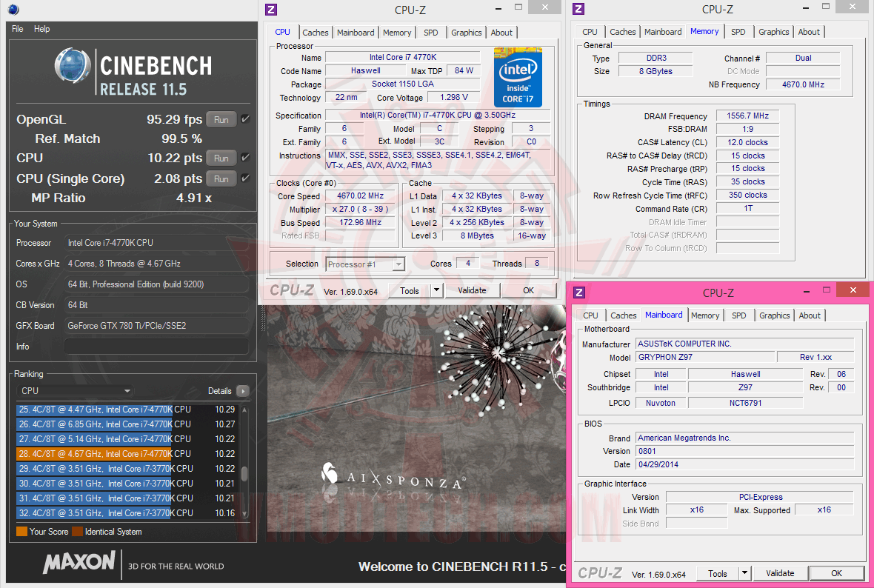Select Memory tab in CPU window
This screenshot has height=588, width=874.
(x=397, y=33)
